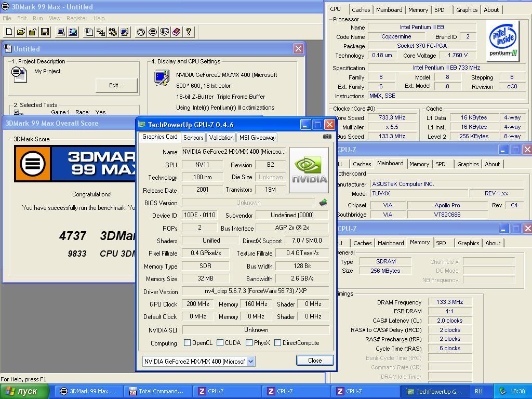Enable the PhysX checkbox
This screenshot has width=532, height=399.
click(x=249, y=343)
